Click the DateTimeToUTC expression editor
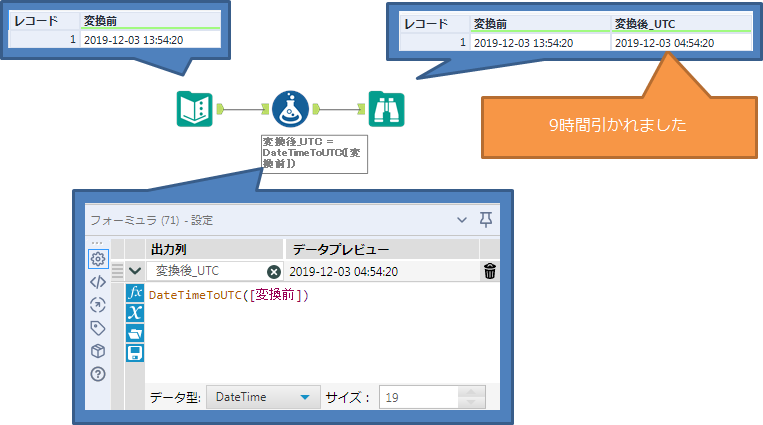This screenshot has height=425, width=763. [322, 333]
